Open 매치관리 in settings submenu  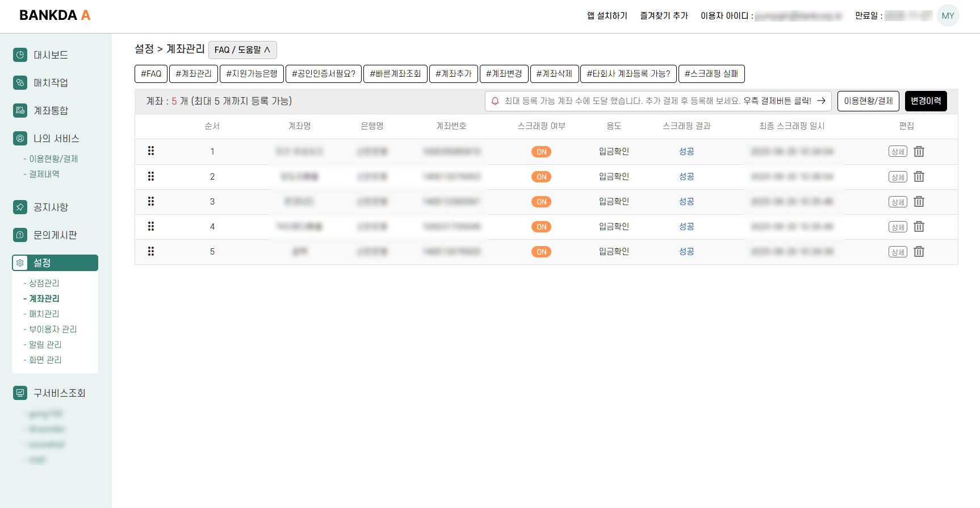44,314
